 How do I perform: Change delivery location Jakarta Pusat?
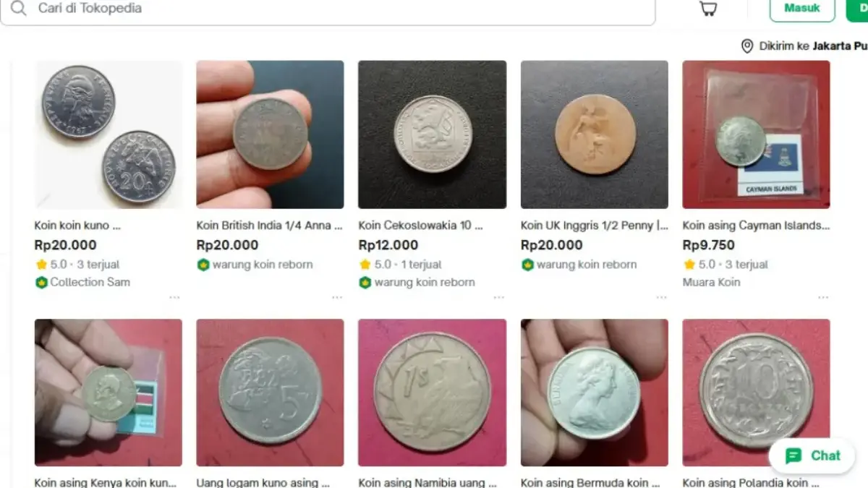[839, 46]
